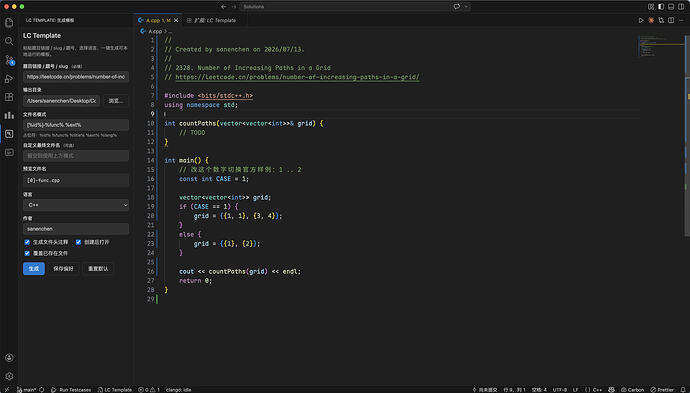Open the C++ language dropdown

[76, 205]
